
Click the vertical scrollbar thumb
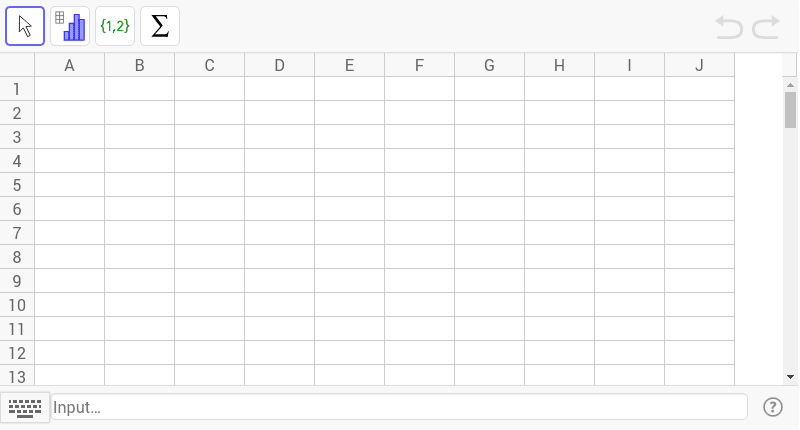click(790, 110)
